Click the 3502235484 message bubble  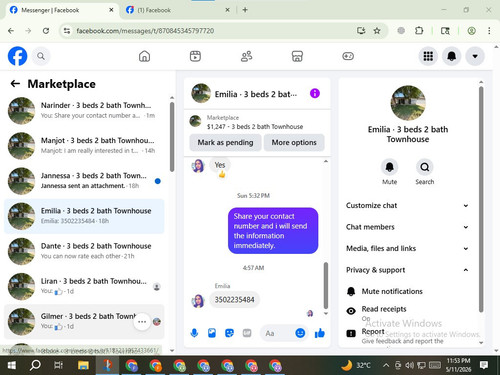pyautogui.click(x=235, y=300)
